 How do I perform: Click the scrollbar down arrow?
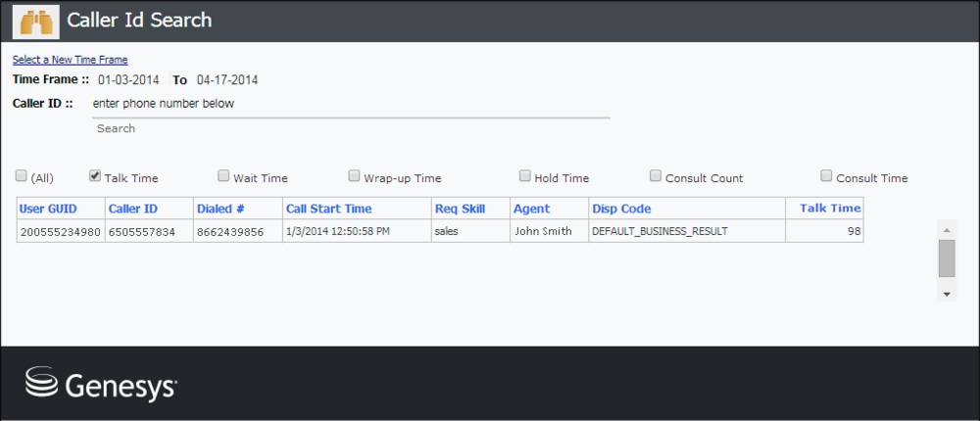point(947,294)
